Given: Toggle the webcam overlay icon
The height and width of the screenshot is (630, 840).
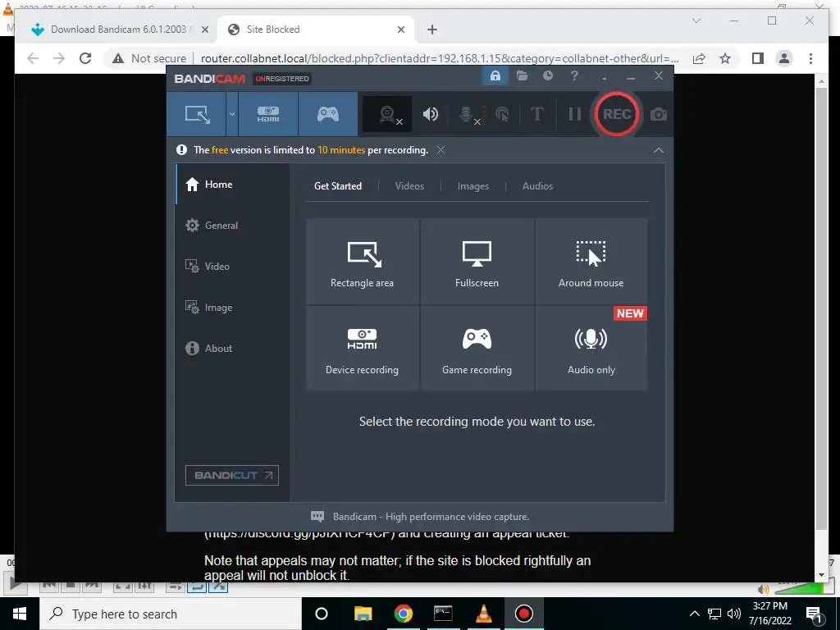Looking at the screenshot, I should coord(388,114).
